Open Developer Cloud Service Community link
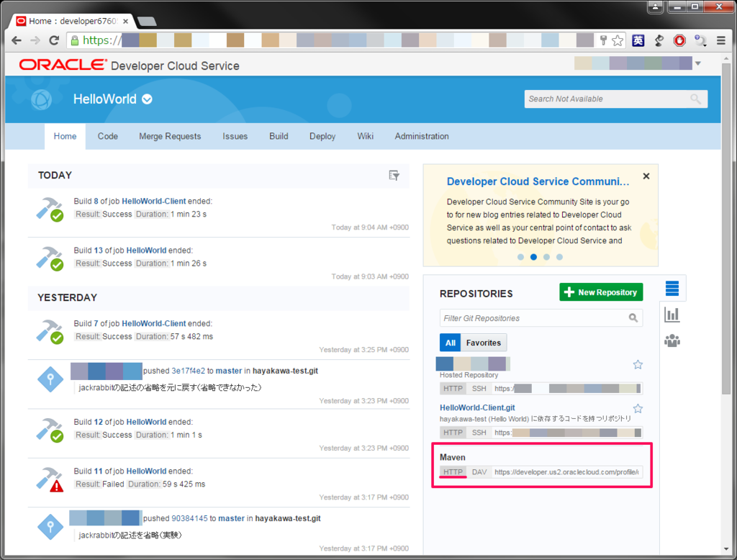Viewport: 737px width, 560px height. (538, 181)
